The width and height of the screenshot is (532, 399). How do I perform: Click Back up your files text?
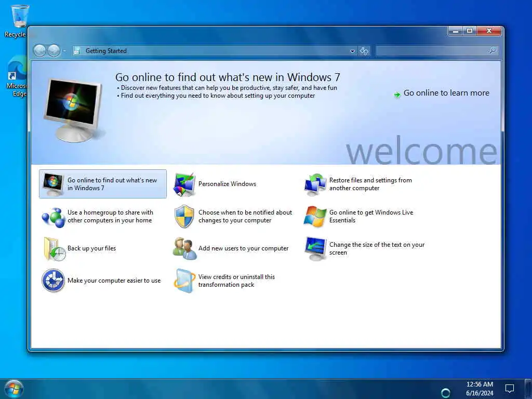tap(91, 248)
